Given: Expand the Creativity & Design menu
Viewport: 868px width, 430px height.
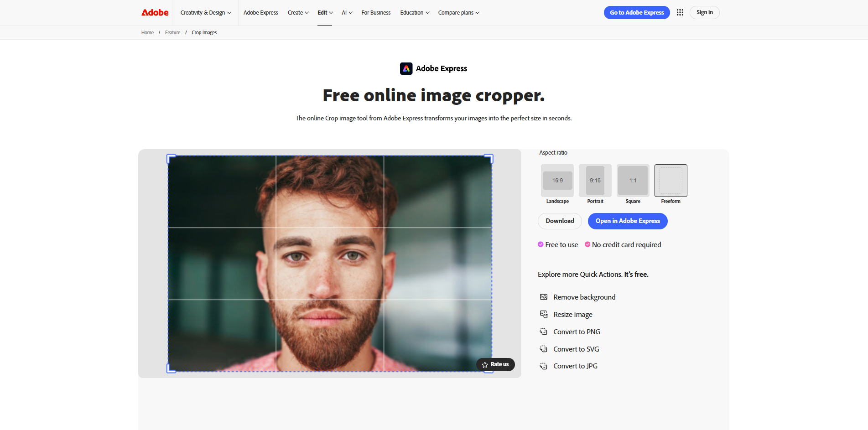Looking at the screenshot, I should [206, 13].
